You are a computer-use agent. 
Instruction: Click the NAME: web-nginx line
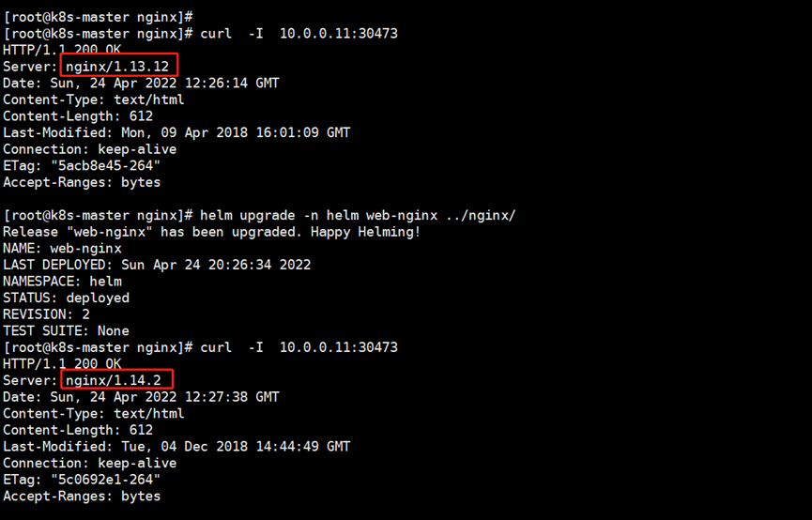click(62, 249)
